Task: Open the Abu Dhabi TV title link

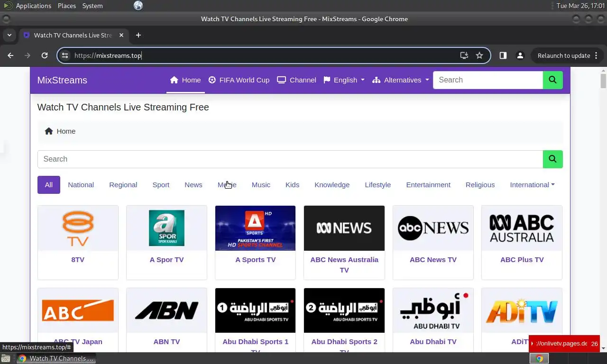Action: 433,342
